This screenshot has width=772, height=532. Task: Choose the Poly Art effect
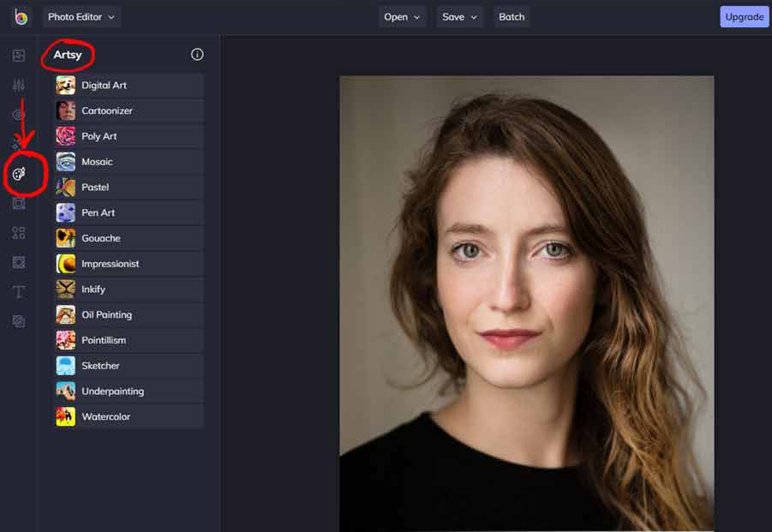pyautogui.click(x=129, y=136)
